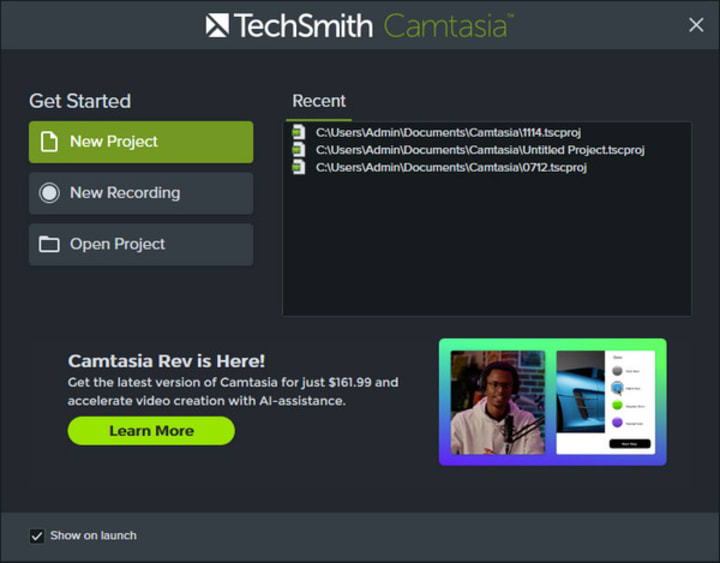Uncheck the Show on launch checkbox
Image resolution: width=720 pixels, height=563 pixels.
(x=37, y=536)
